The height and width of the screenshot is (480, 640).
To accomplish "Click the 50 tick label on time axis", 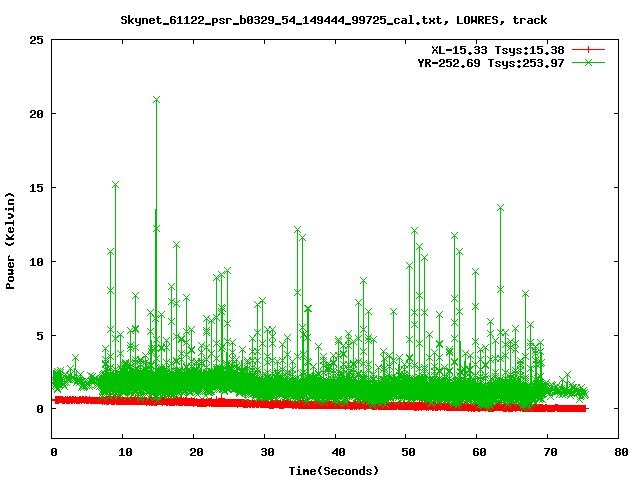I will (408, 452).
